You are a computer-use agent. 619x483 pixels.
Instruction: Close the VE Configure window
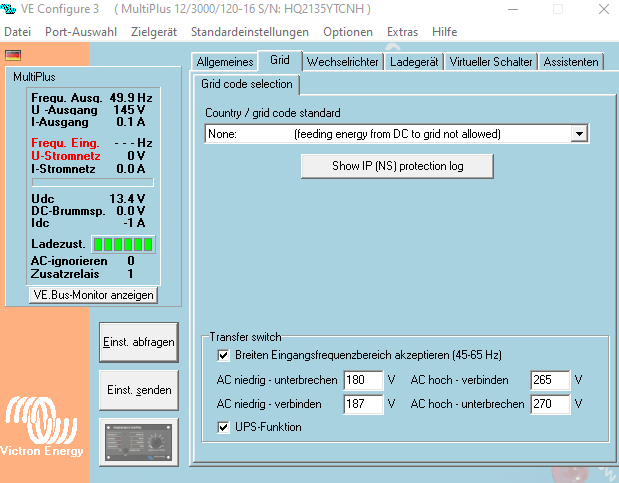click(x=604, y=9)
